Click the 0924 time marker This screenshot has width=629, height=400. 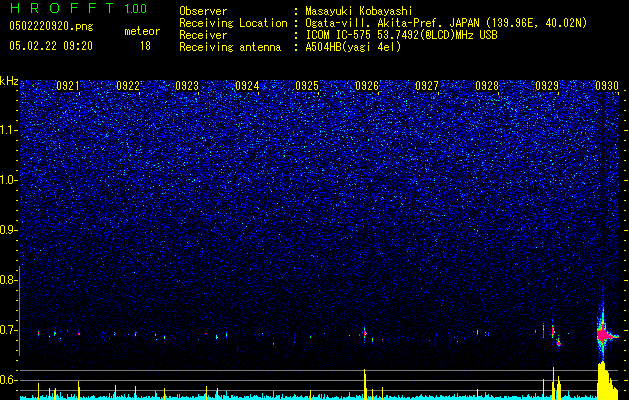click(247, 86)
